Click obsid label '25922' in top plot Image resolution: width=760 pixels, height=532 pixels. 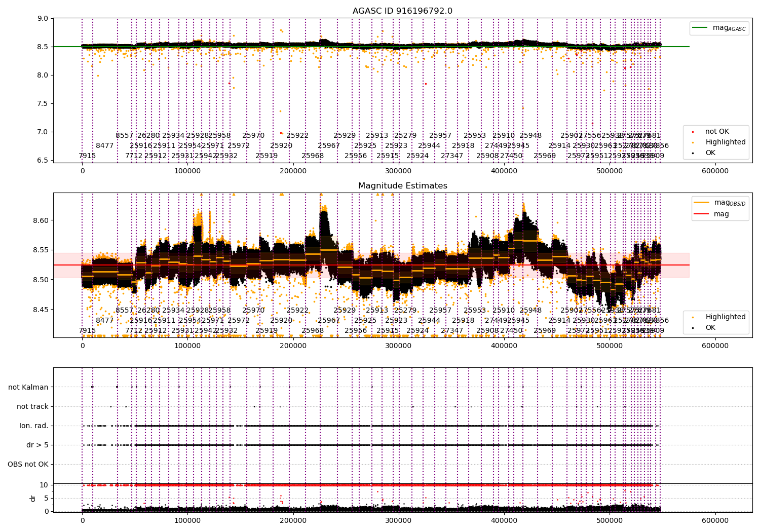[297, 136]
